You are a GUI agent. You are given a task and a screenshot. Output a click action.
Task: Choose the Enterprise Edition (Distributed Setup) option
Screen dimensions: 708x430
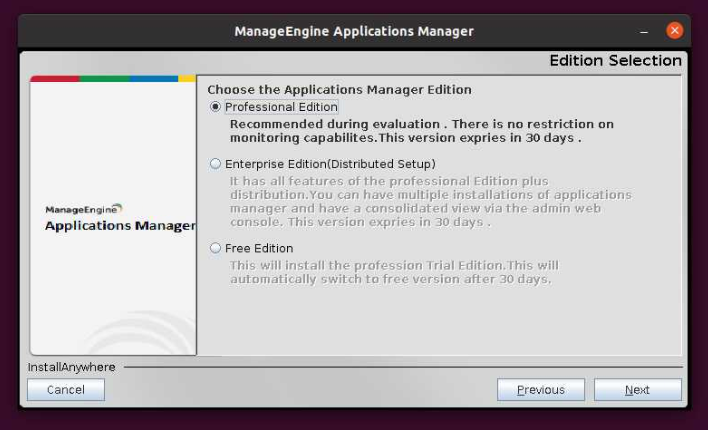point(216,164)
